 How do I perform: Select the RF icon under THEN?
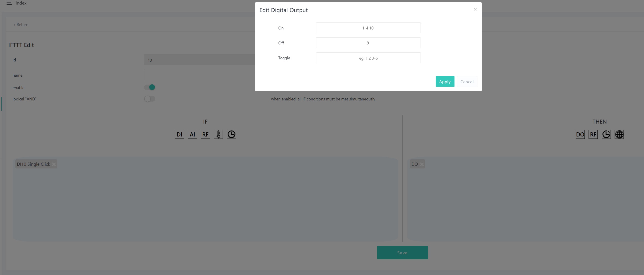(593, 134)
